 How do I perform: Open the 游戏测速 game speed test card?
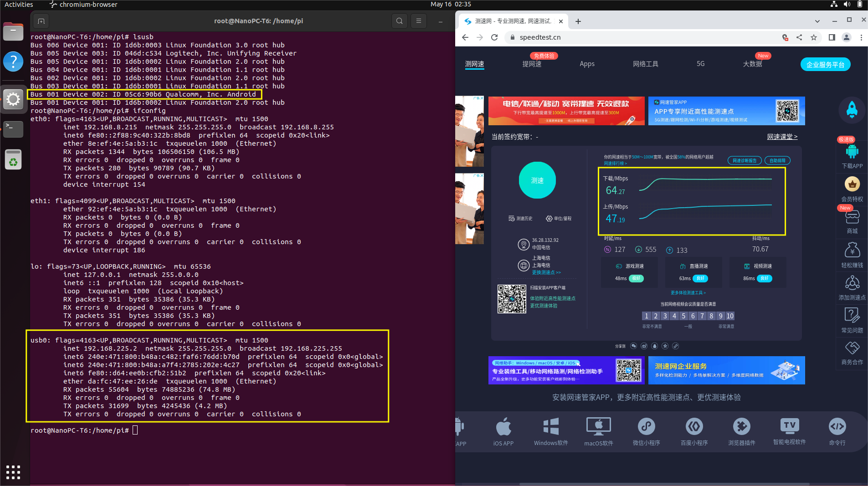(630, 272)
